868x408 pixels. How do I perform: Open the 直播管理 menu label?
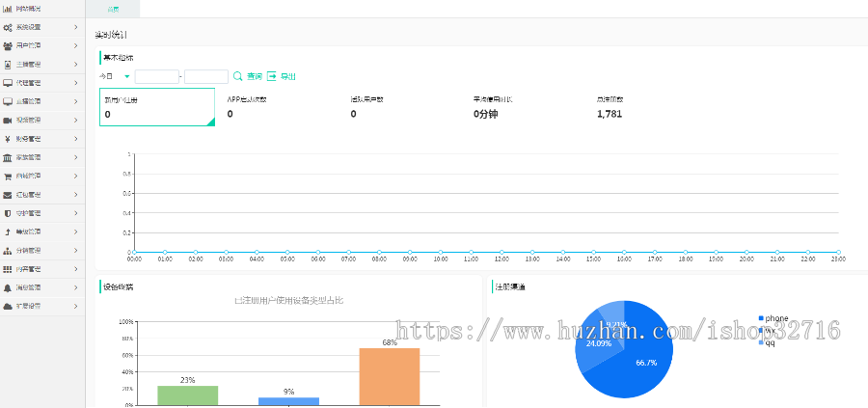(x=28, y=102)
